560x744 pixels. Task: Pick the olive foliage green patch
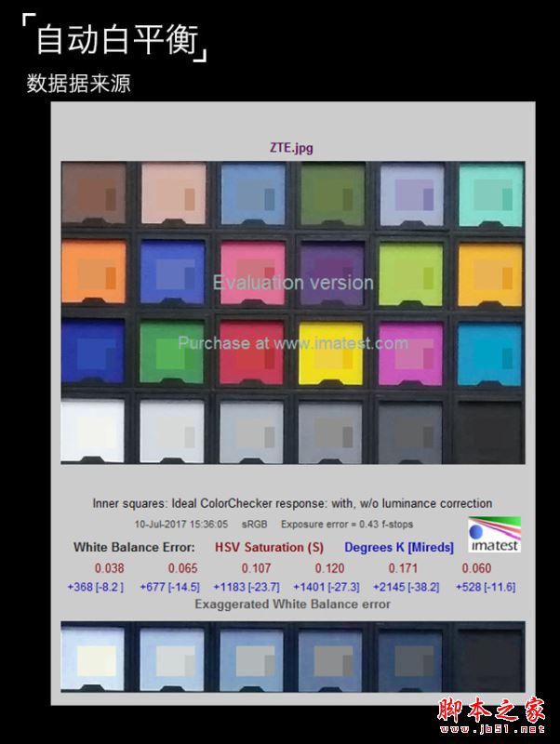click(x=333, y=193)
